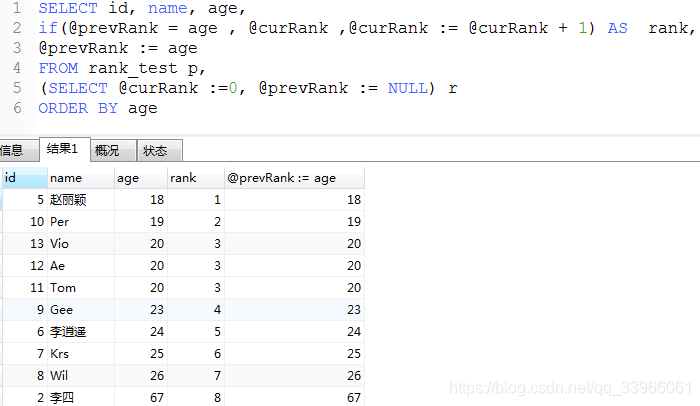Switch to the 信息 tab
The width and height of the screenshot is (700, 406).
coord(18,151)
